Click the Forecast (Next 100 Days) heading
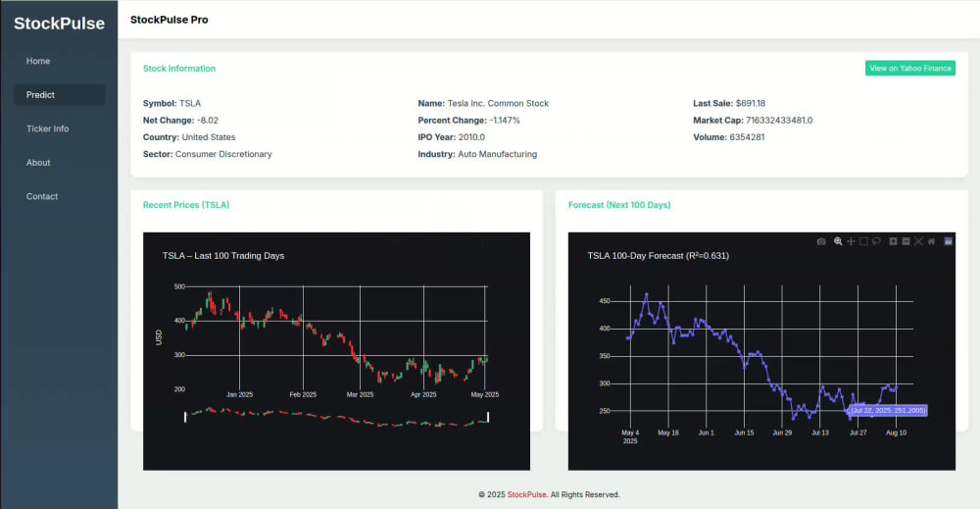Image resolution: width=980 pixels, height=509 pixels. point(618,204)
